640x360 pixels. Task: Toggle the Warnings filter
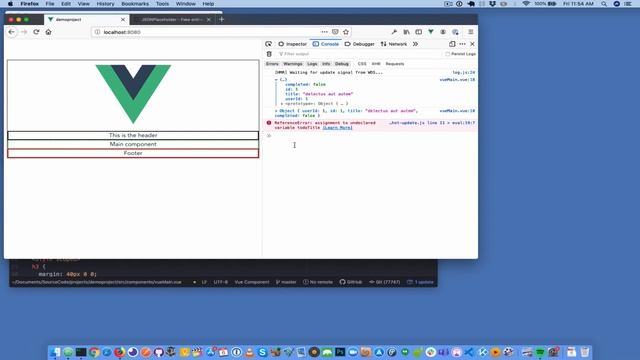point(293,64)
